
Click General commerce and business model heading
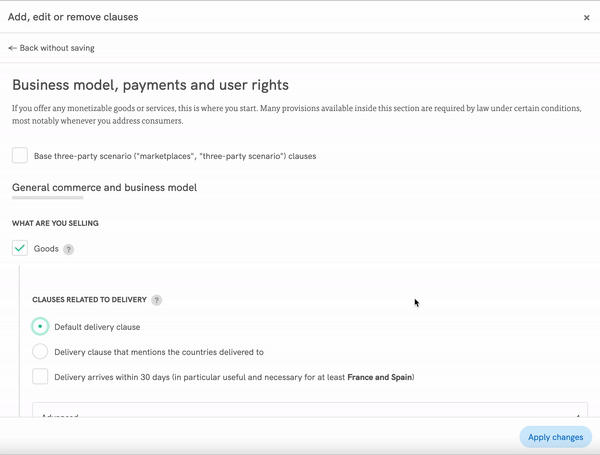pyautogui.click(x=104, y=187)
